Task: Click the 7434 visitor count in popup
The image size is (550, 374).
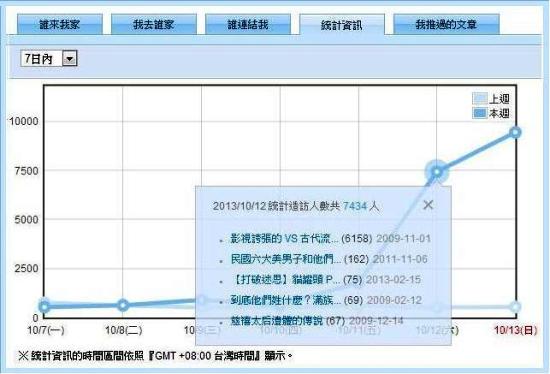Action: coord(355,206)
